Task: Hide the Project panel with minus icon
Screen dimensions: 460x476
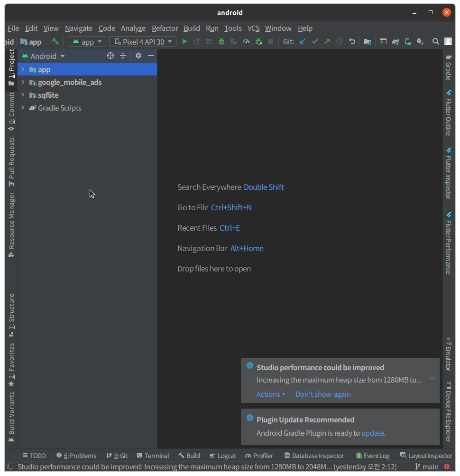Action: [151, 56]
